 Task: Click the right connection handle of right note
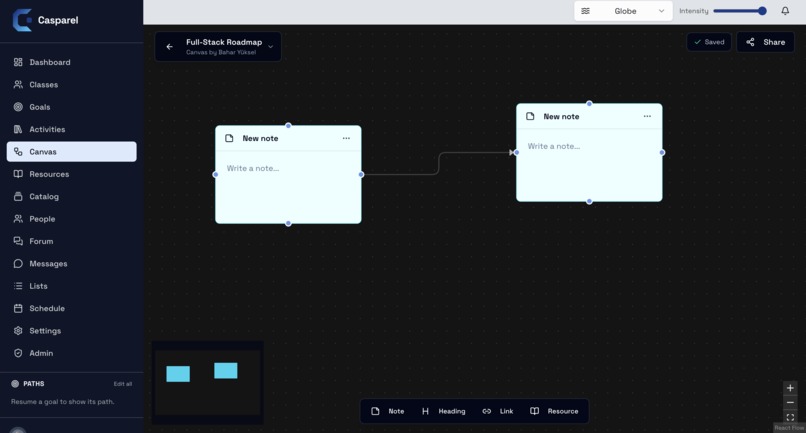(x=662, y=152)
